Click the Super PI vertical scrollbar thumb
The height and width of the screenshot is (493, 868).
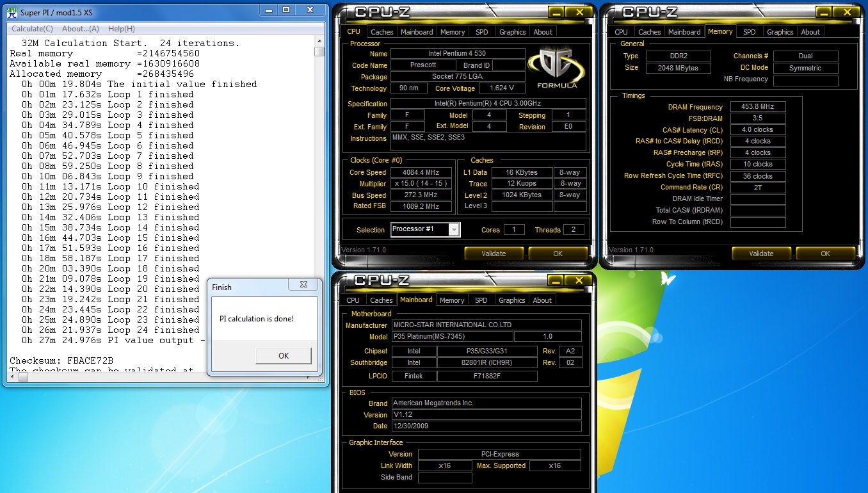(319, 52)
